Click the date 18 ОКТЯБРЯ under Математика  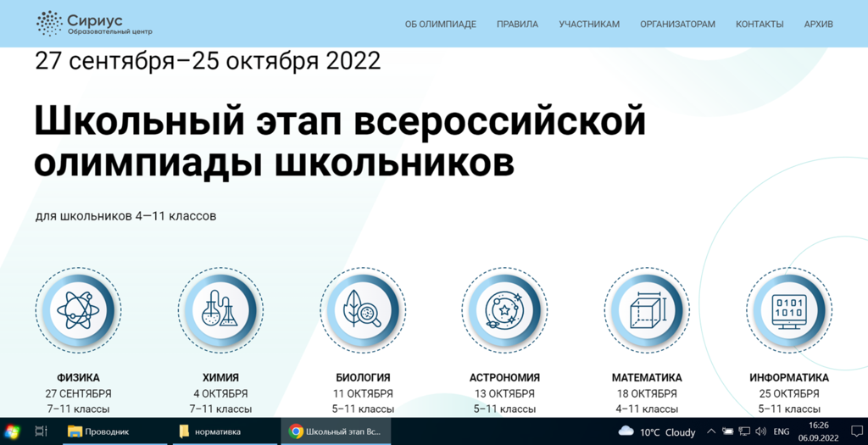pyautogui.click(x=647, y=393)
